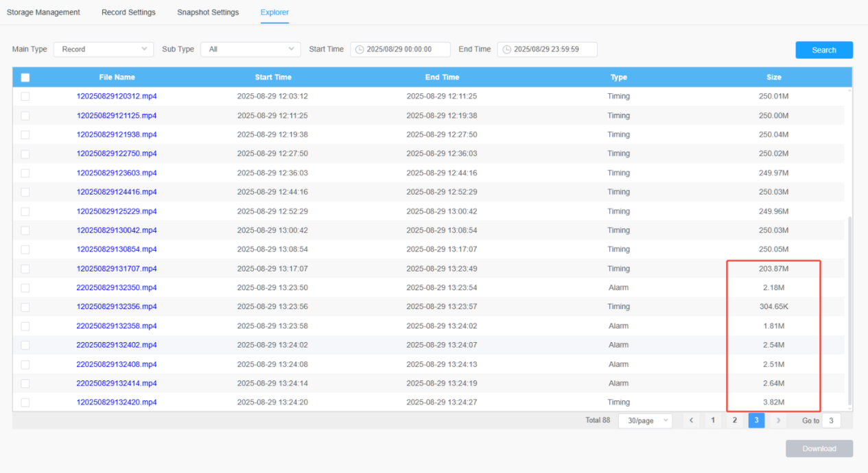Click the current page 3 button
The width and height of the screenshot is (868, 473).
[x=756, y=420]
